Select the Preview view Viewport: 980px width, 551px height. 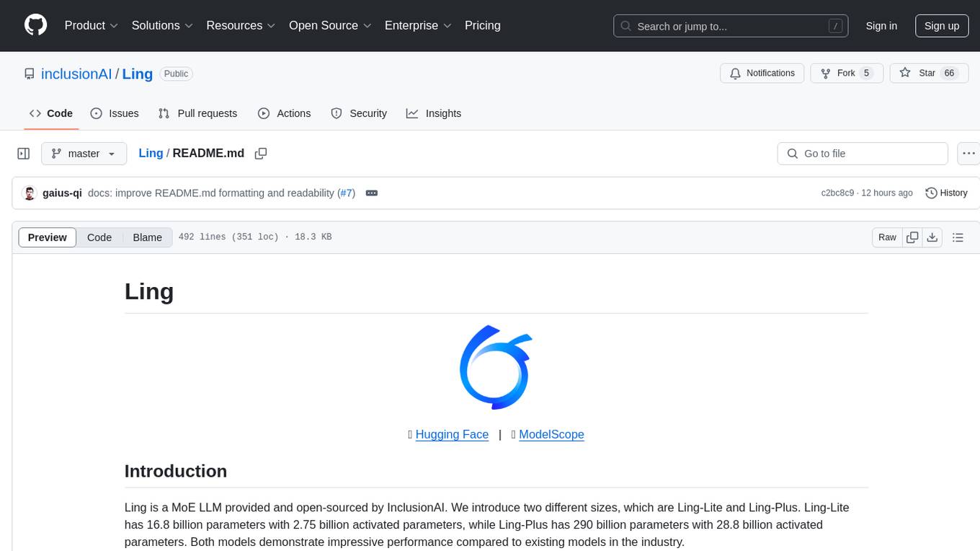[48, 237]
